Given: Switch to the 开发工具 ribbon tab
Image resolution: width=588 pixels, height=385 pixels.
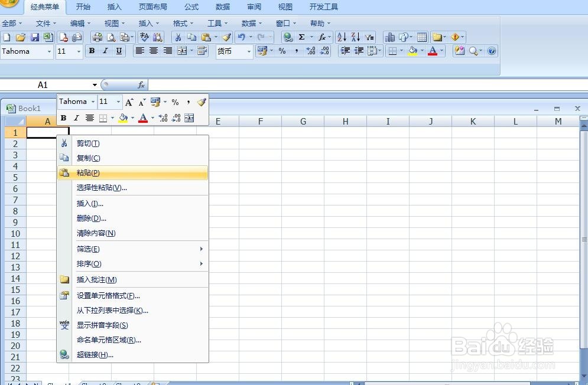Looking at the screenshot, I should coord(324,6).
